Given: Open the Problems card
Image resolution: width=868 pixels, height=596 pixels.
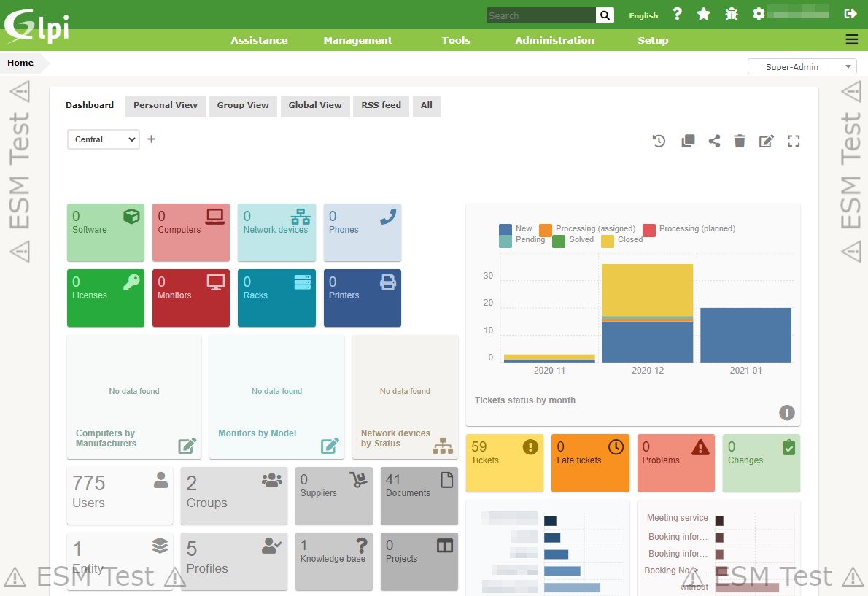Looking at the screenshot, I should 676,463.
